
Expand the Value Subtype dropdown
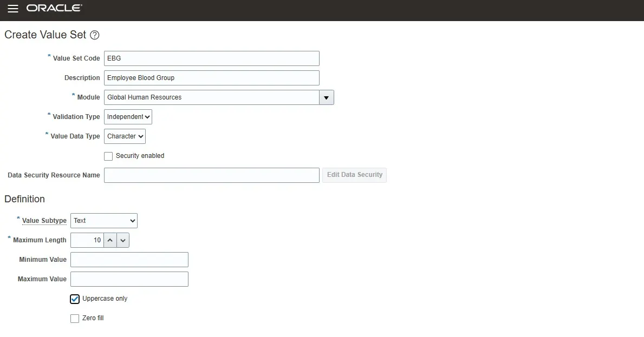(x=104, y=221)
